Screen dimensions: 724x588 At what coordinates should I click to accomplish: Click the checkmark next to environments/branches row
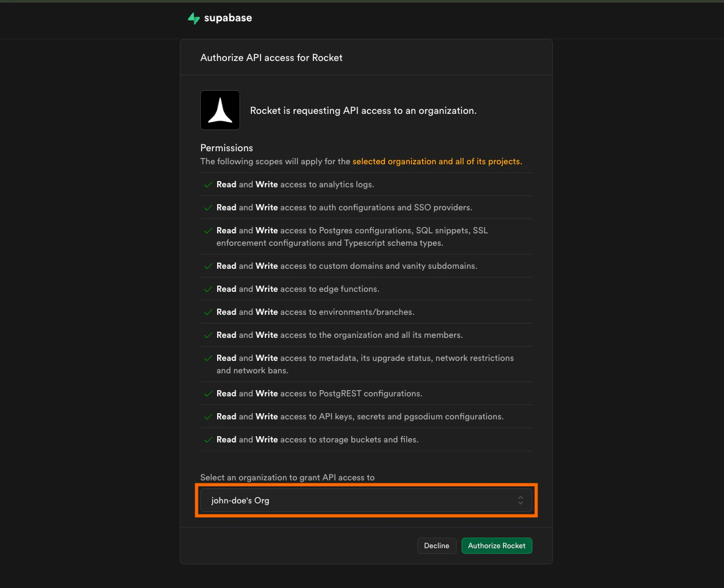point(208,312)
